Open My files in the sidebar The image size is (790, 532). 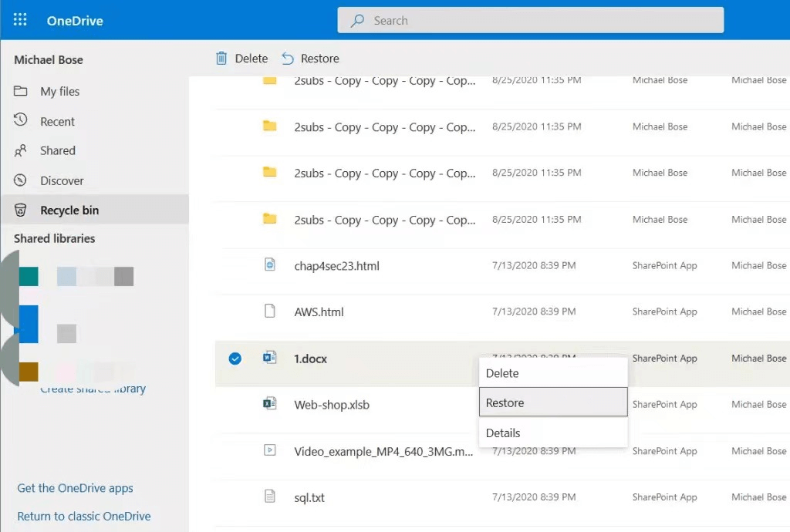(x=59, y=91)
